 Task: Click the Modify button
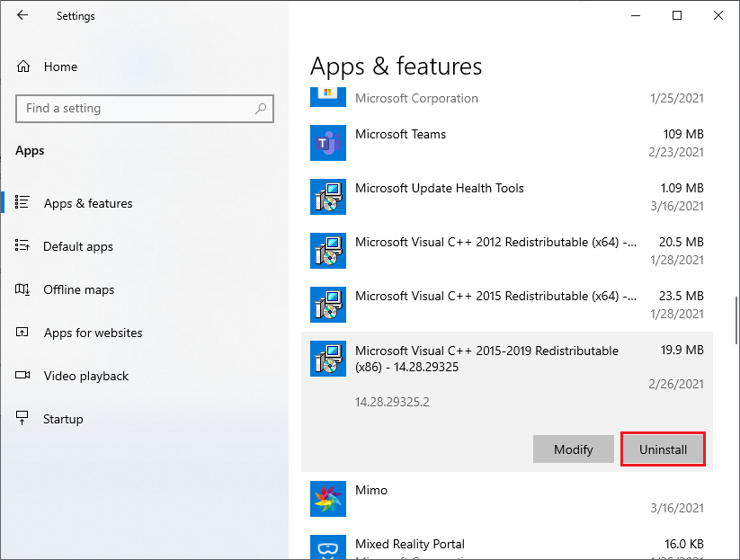point(574,449)
